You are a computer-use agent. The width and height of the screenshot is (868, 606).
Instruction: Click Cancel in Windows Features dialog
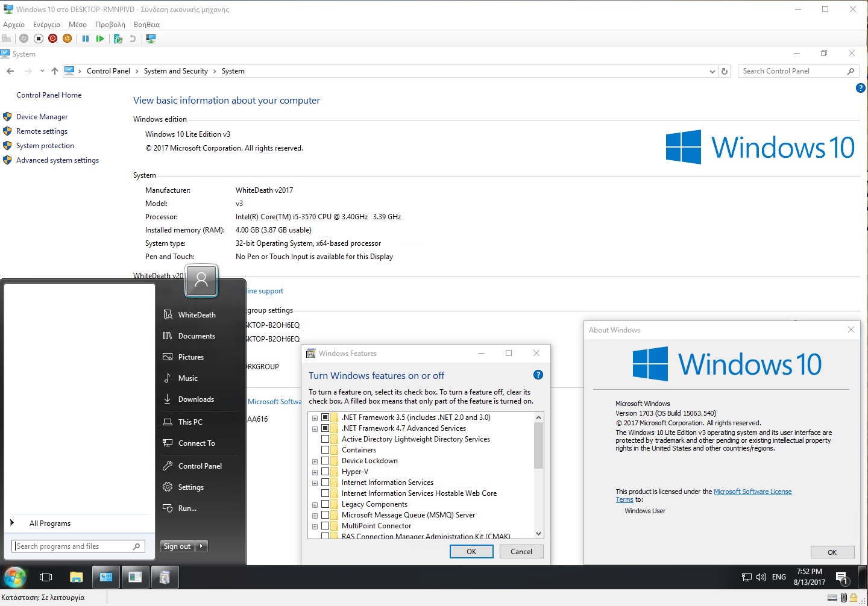click(x=521, y=551)
